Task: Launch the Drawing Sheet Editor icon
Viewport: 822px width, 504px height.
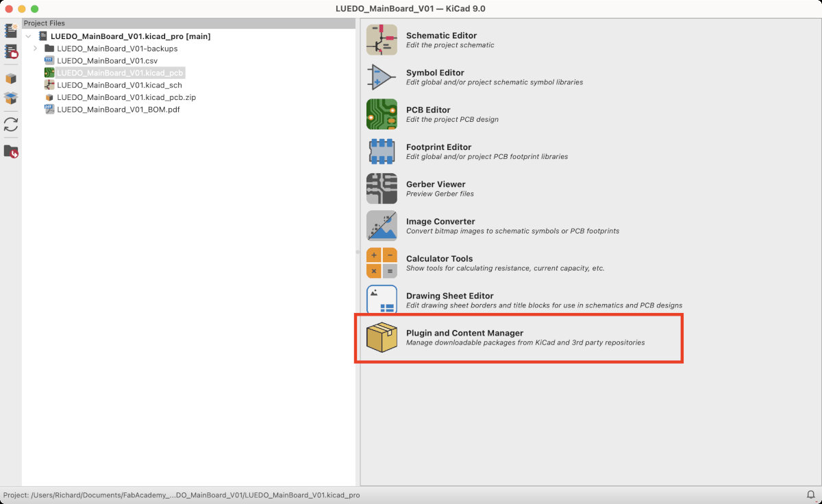Action: point(382,300)
